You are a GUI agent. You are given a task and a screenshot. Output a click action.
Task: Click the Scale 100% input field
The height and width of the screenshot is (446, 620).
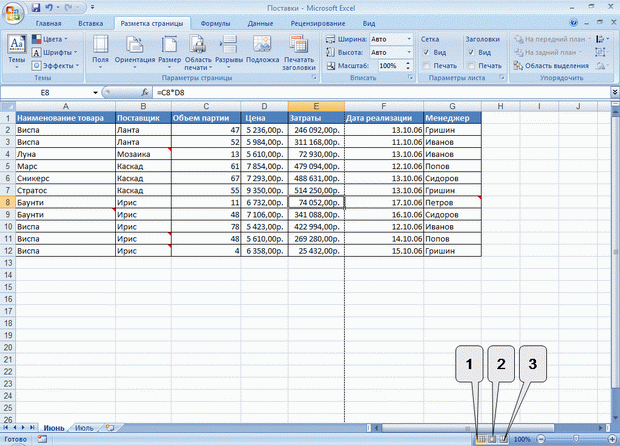coord(391,66)
